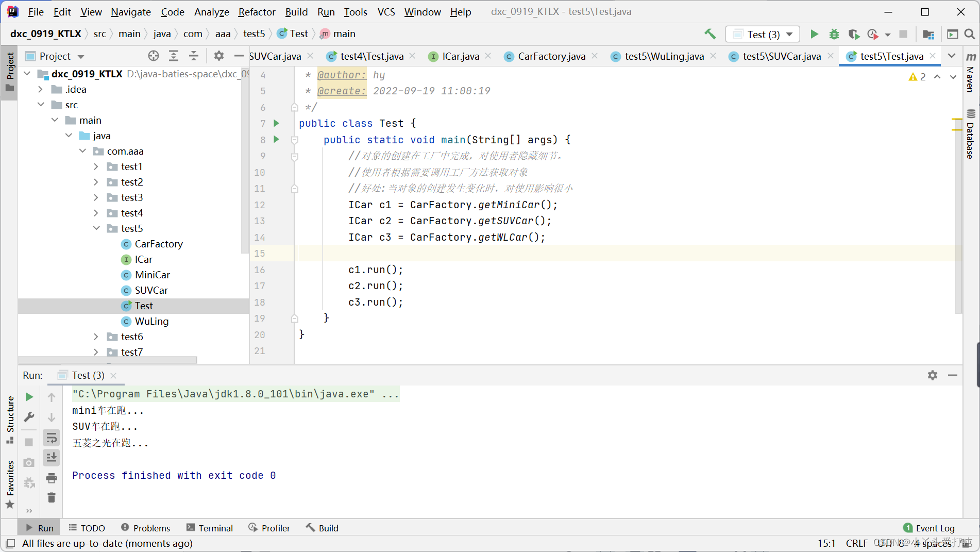Click Collapse All icon in Project panel
Viewport: 980px width, 552px height.
coord(194,56)
